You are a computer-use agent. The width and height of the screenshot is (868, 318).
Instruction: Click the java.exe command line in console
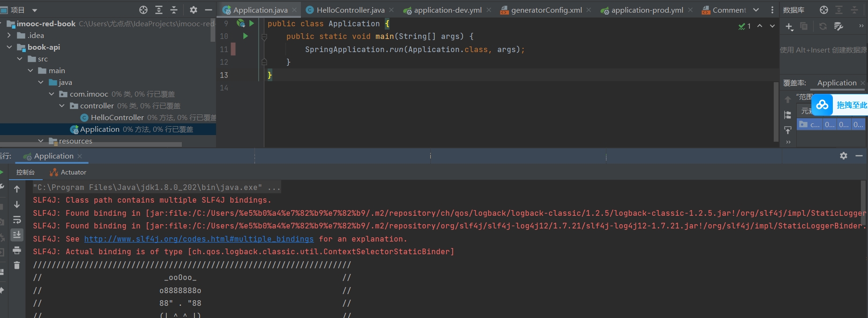[x=157, y=187]
